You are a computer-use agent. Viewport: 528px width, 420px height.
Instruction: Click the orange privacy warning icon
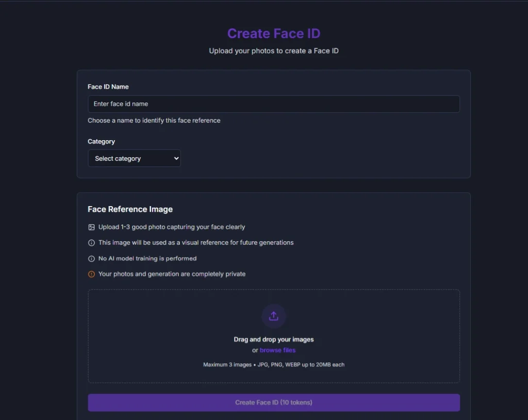coord(91,274)
